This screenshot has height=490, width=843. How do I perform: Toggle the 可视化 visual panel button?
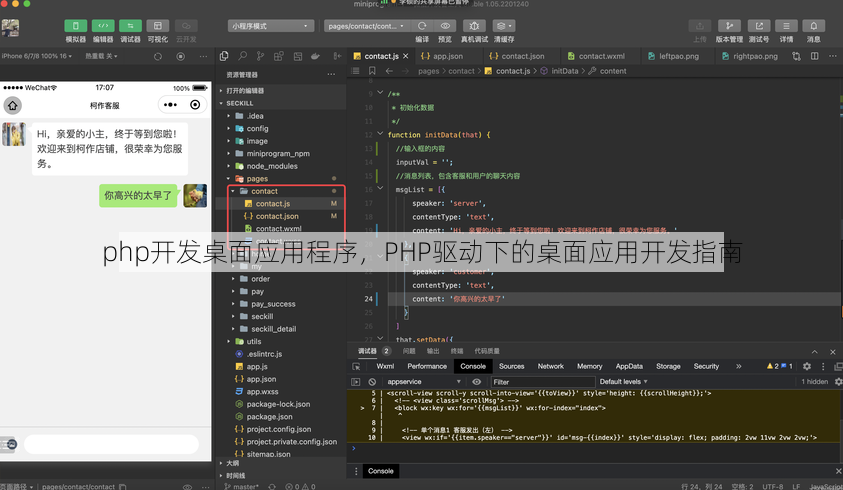click(x=158, y=26)
